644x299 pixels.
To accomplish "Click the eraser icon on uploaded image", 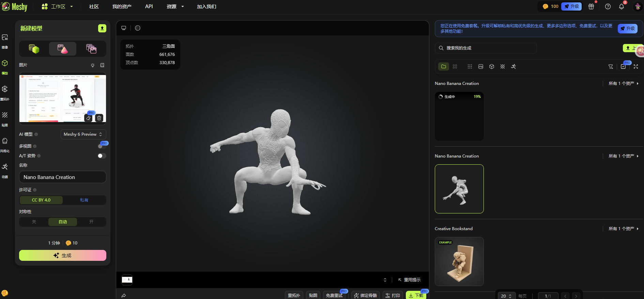I will (89, 118).
